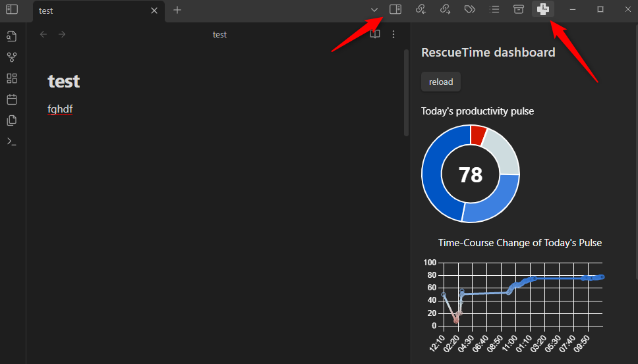Image resolution: width=638 pixels, height=364 pixels.
Task: Show the outline pane
Action: tap(494, 9)
